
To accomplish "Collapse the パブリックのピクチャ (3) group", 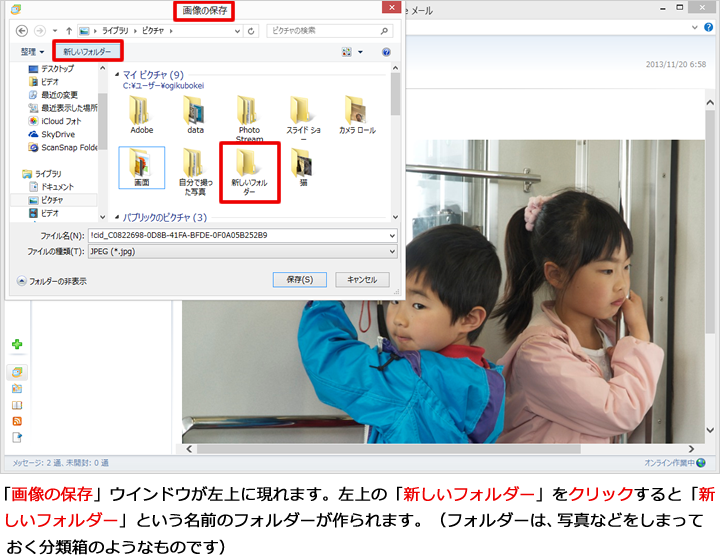I will (x=117, y=217).
